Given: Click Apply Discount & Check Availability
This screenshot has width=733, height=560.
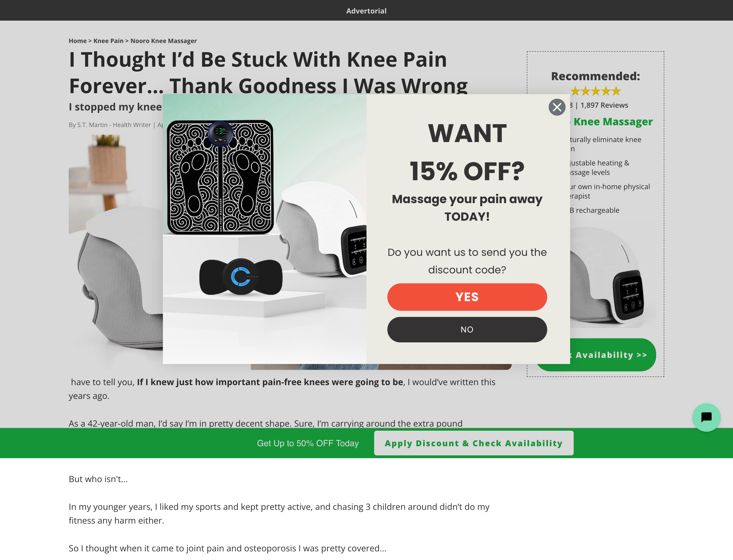Looking at the screenshot, I should pyautogui.click(x=473, y=443).
